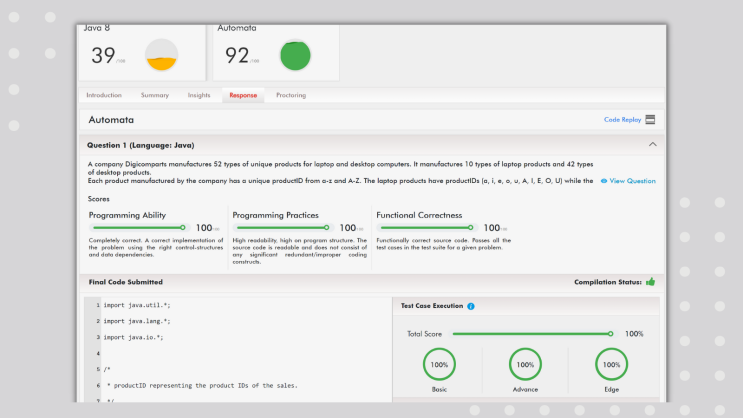Click the Code Replay panel icon

[650, 119]
